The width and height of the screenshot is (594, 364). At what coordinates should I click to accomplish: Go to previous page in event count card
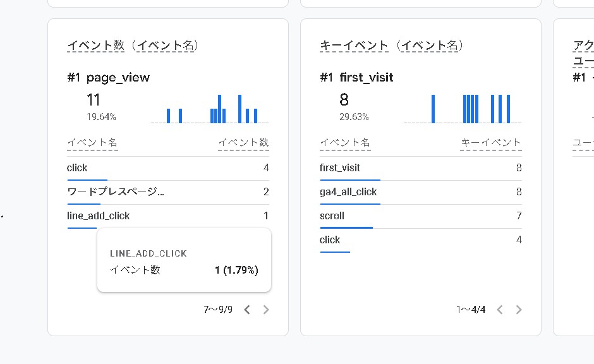[247, 310]
